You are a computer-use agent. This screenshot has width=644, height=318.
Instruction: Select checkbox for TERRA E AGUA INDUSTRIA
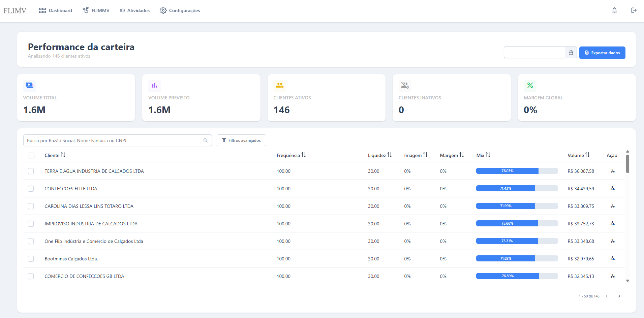tap(31, 171)
